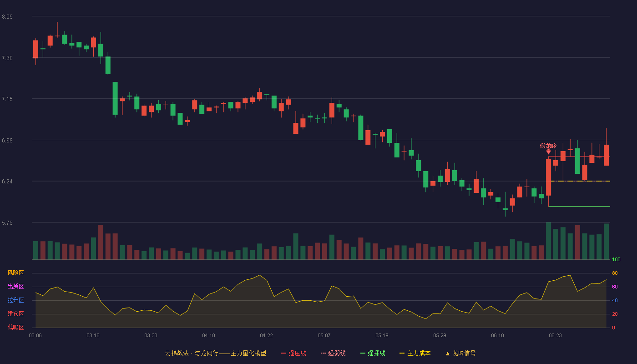Image resolution: width=637 pixels, height=364 pixels.
Task: Click the 03-06 date label
Action: pos(35,335)
